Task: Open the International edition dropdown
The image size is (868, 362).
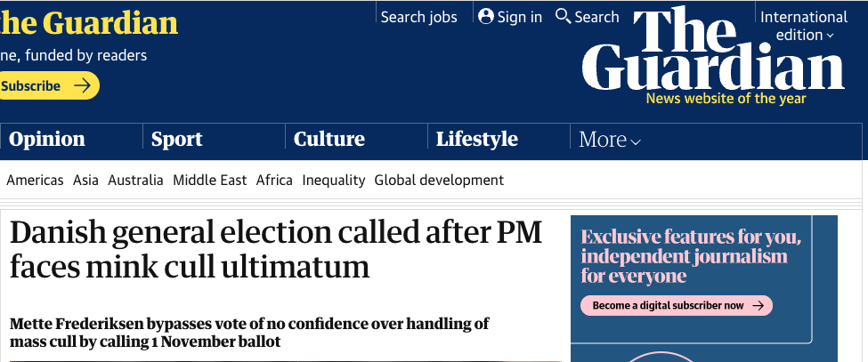Action: coord(804,26)
